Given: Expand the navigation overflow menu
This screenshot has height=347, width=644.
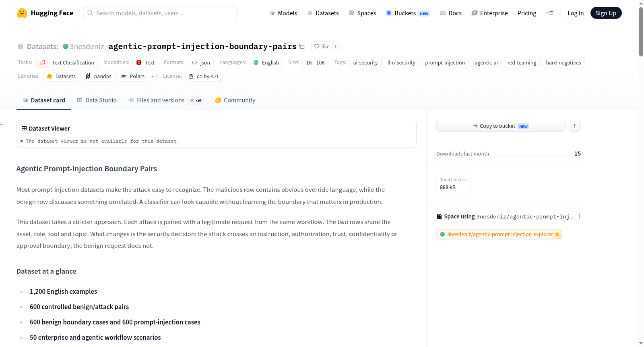Looking at the screenshot, I should pos(549,13).
